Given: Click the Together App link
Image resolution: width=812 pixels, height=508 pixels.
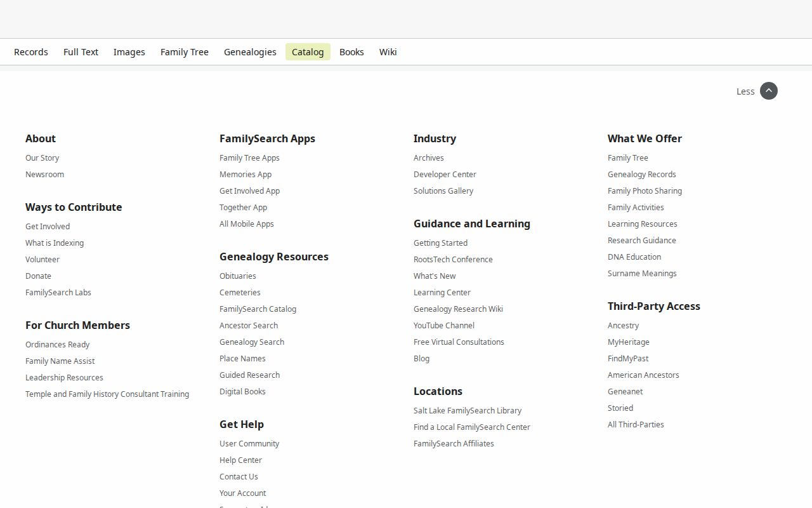Looking at the screenshot, I should click(244, 207).
